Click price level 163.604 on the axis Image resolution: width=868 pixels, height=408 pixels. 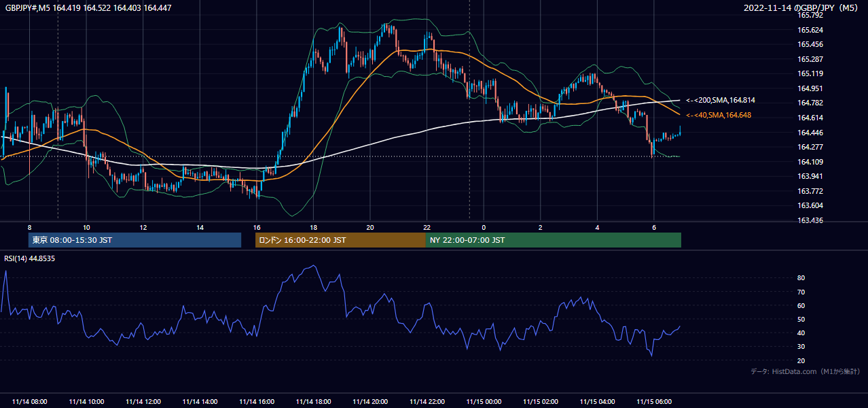coord(810,205)
